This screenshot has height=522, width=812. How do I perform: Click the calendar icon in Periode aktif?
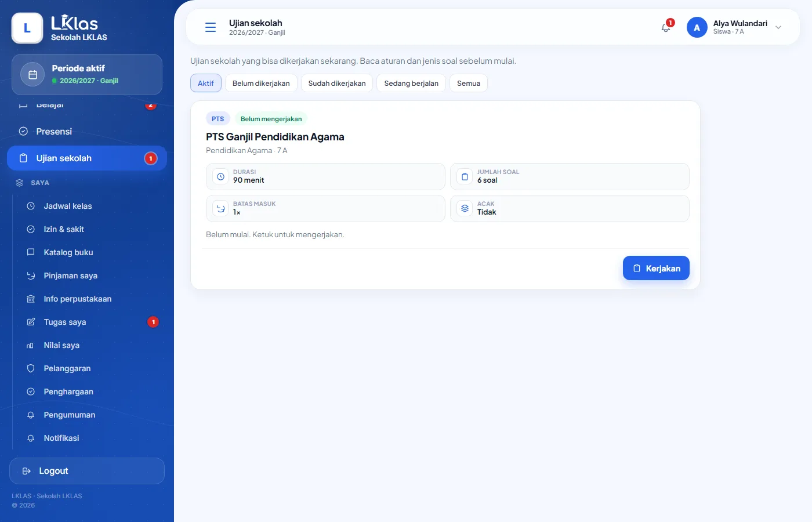32,74
